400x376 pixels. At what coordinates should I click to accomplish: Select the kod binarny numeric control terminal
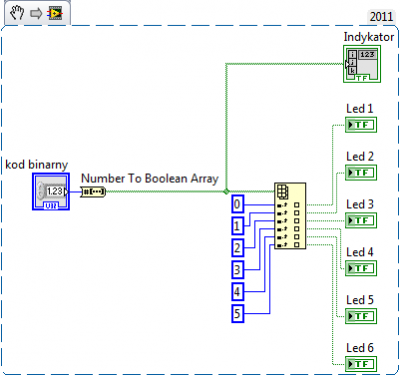51,192
